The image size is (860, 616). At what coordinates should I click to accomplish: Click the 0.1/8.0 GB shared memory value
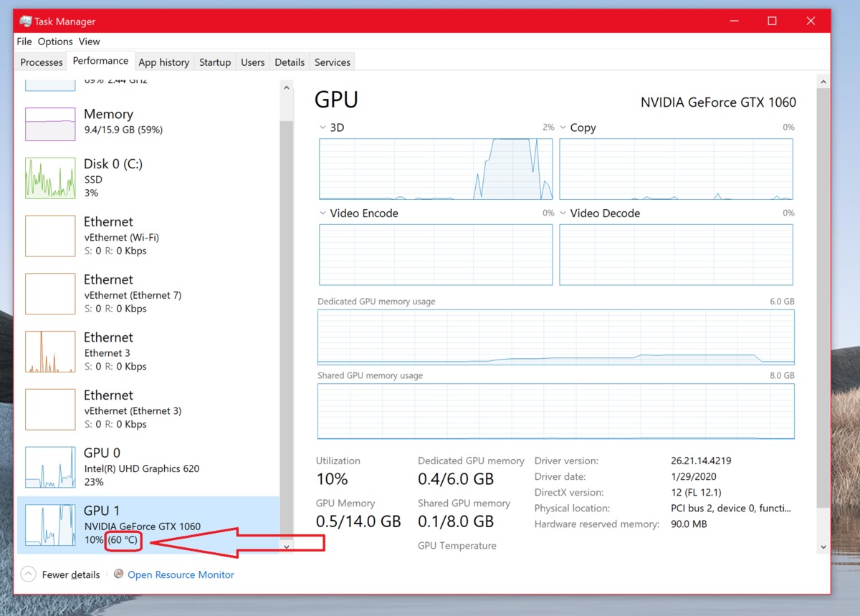tap(456, 521)
